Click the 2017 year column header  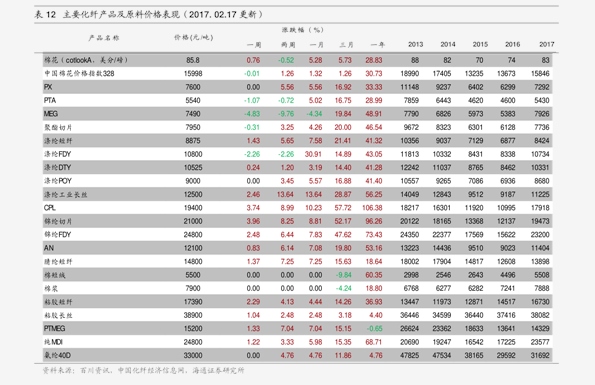click(547, 44)
